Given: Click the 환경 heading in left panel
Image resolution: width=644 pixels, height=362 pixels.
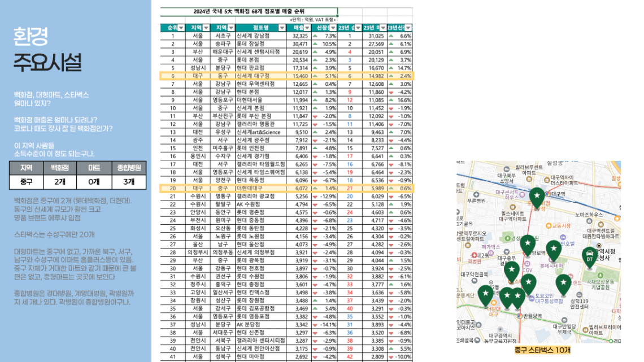Looking at the screenshot, I should click(31, 36).
